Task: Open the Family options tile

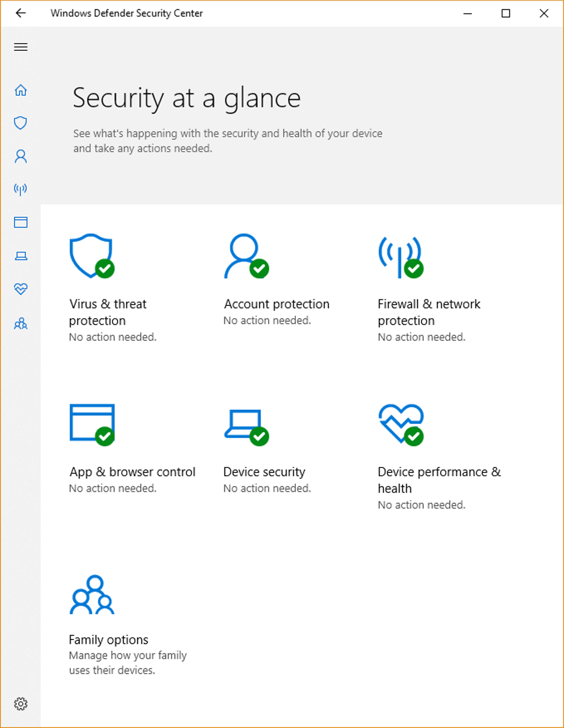Action: [x=108, y=639]
